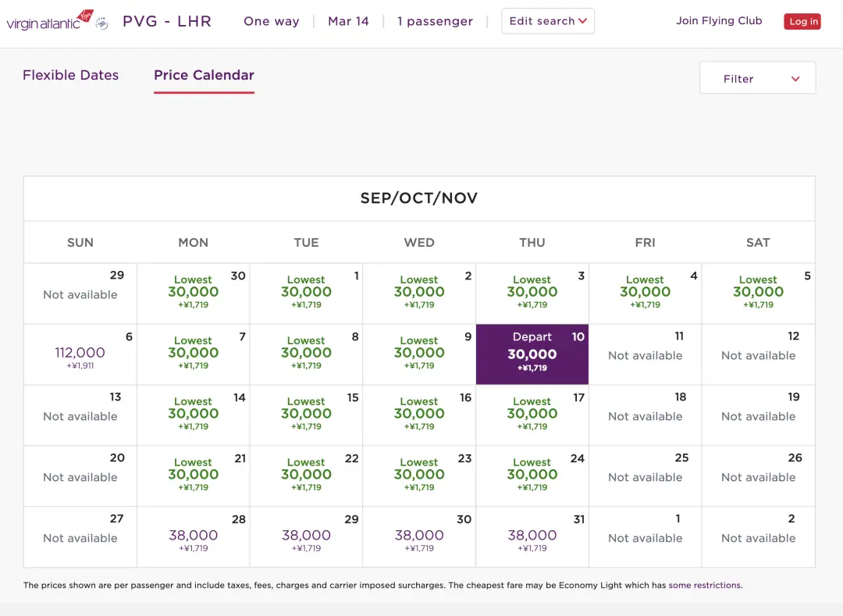Pick Monday September 30 lowest fare
Screen dimensions: 843x616
pyautogui.click(x=194, y=293)
